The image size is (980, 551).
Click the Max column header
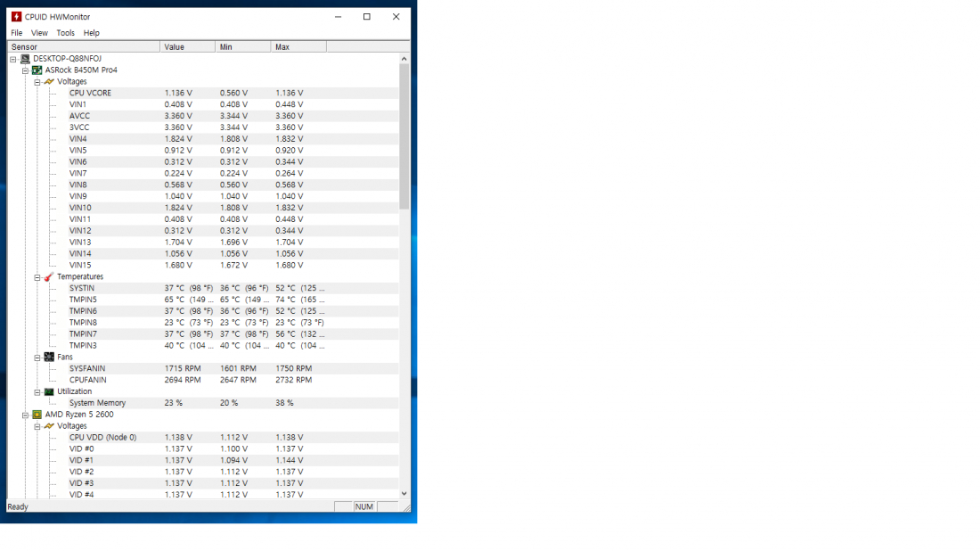pos(298,47)
